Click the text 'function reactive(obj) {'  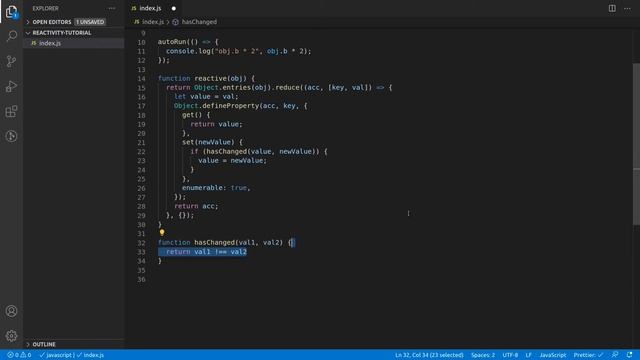[206, 78]
